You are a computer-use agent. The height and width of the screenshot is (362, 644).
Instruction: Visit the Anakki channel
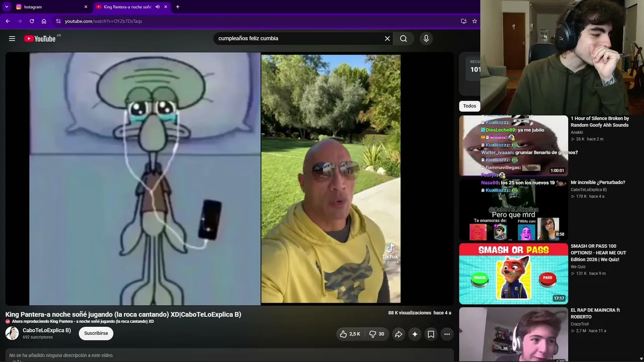tap(577, 132)
